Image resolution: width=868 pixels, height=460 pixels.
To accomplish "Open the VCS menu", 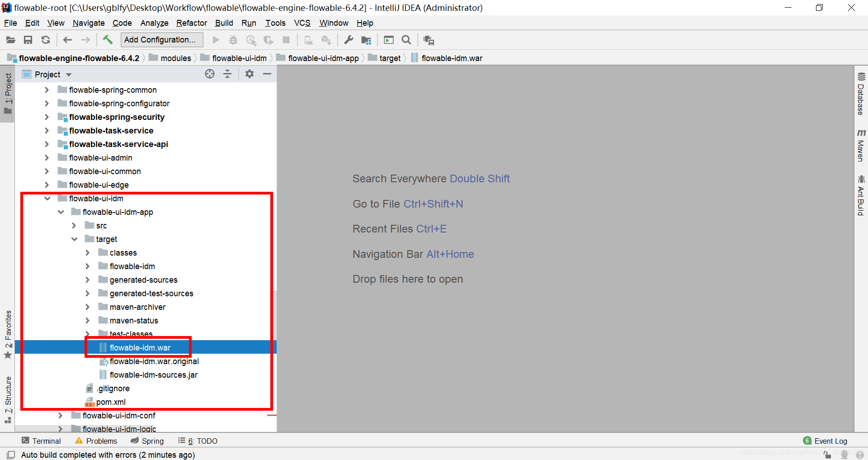I will (302, 23).
